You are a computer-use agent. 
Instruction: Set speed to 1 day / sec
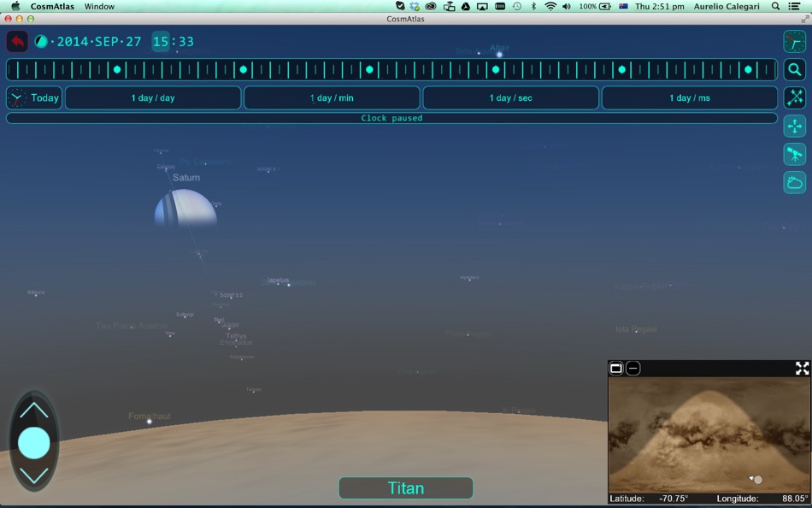pos(510,98)
